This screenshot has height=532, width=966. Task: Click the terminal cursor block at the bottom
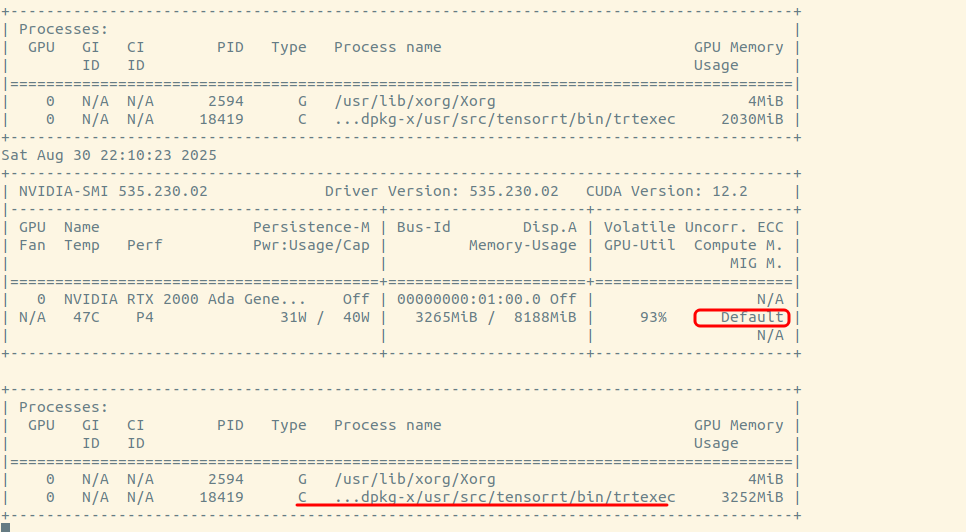point(5,526)
